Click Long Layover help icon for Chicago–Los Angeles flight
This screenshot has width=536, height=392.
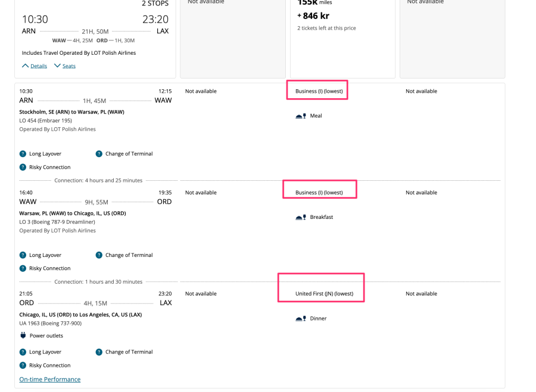pyautogui.click(x=23, y=352)
